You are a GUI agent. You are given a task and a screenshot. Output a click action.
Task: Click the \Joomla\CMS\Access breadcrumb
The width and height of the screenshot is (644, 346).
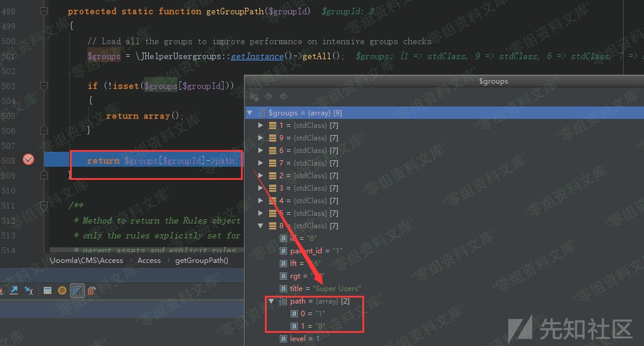click(86, 261)
